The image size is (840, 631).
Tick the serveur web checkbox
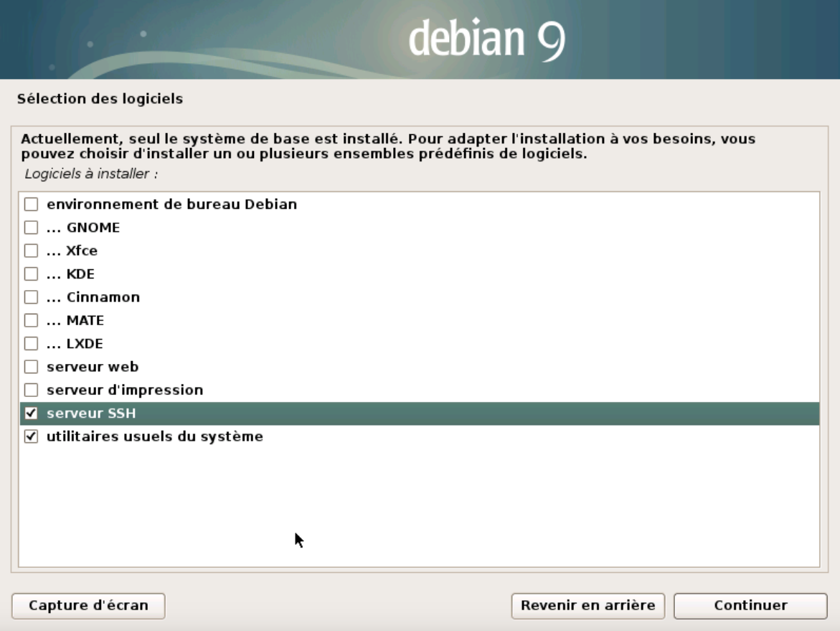pyautogui.click(x=31, y=367)
